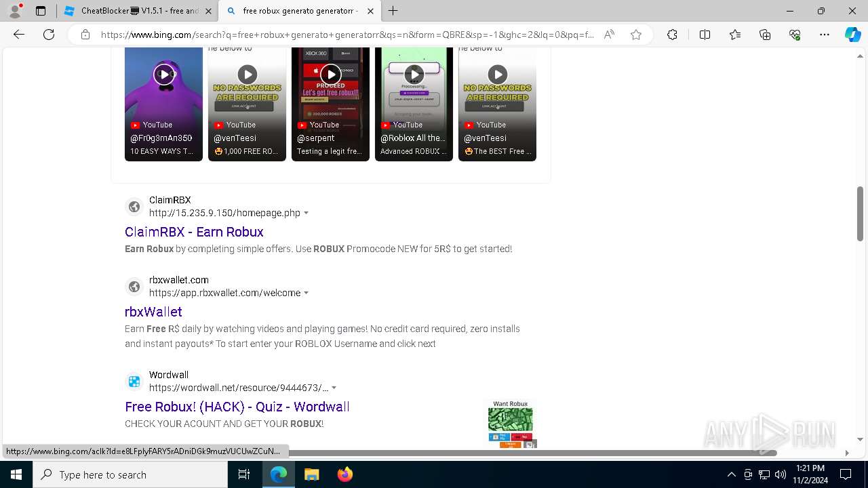Click the rbxwallet.com globe site icon

[x=134, y=287]
